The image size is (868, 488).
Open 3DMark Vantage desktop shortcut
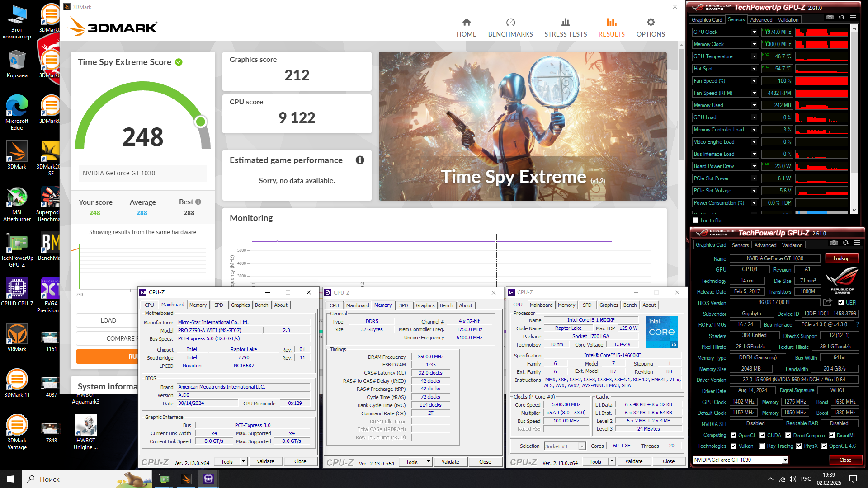pyautogui.click(x=17, y=432)
